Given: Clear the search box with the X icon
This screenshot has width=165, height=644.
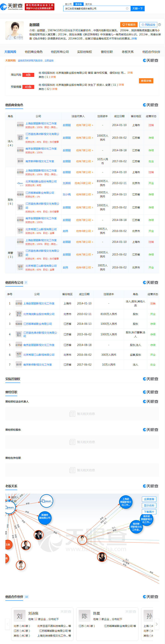Looking at the screenshot, I should click(127, 9).
